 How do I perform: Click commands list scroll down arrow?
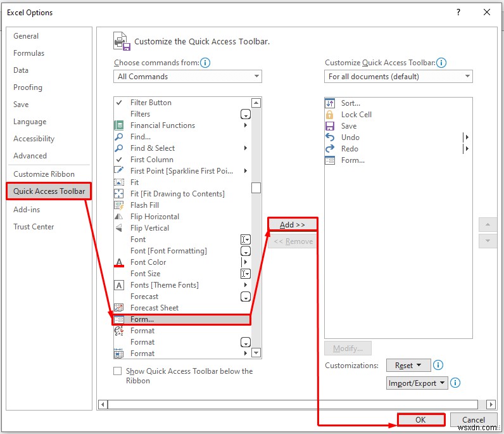pos(256,353)
